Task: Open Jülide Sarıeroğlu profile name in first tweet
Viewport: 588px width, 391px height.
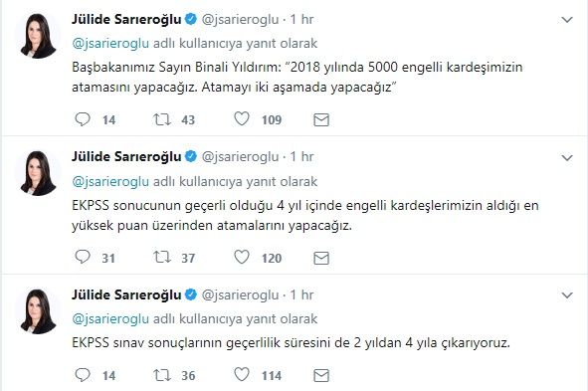Action: [126, 19]
